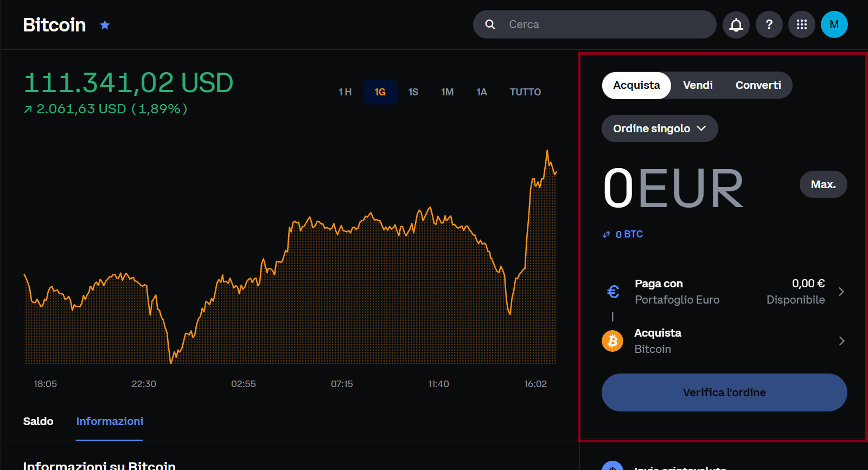Toggle the Bitcoin favorite star
The image size is (868, 470).
tap(105, 25)
